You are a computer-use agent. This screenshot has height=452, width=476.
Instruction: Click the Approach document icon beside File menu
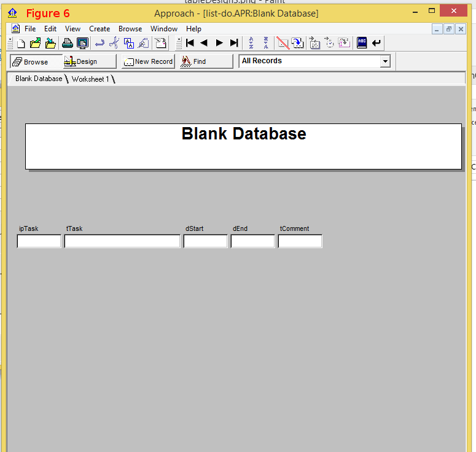[15, 28]
